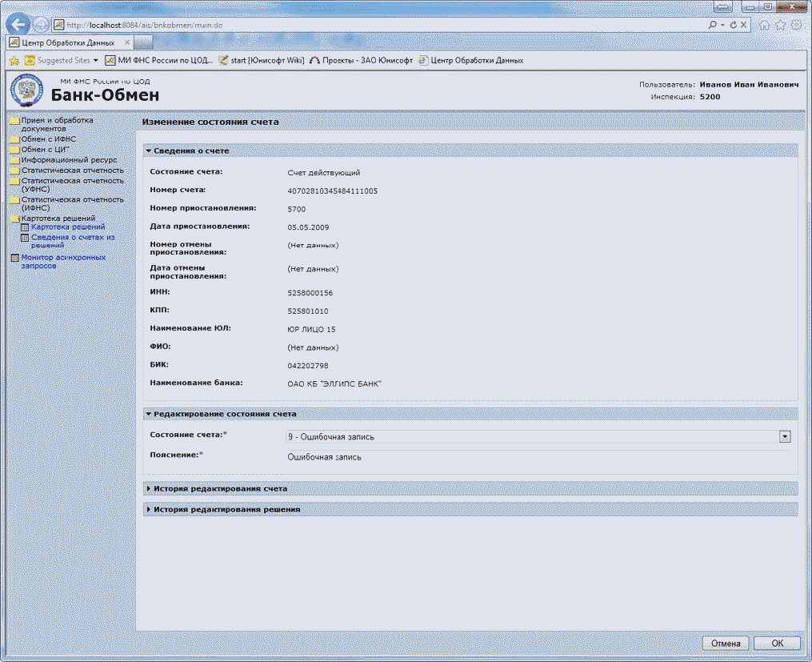Click the FNS emblem logo
This screenshot has height=662, width=812.
click(x=26, y=90)
